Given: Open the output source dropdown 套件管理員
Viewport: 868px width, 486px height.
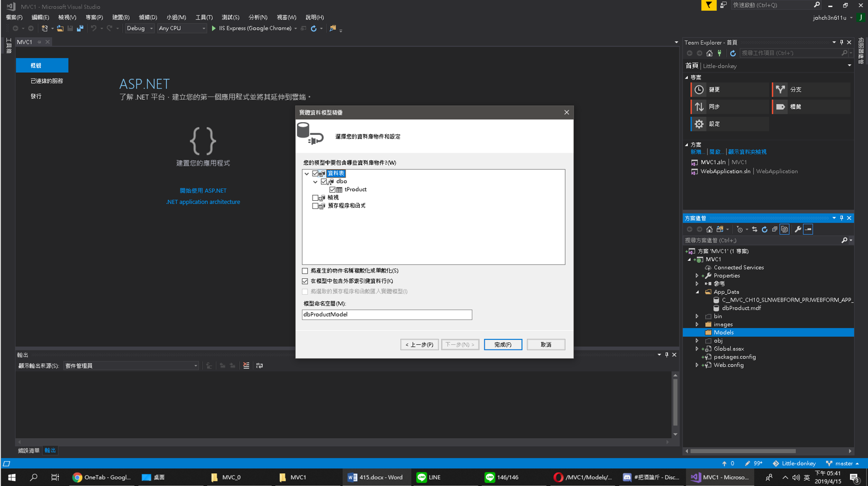Looking at the screenshot, I should (x=131, y=365).
